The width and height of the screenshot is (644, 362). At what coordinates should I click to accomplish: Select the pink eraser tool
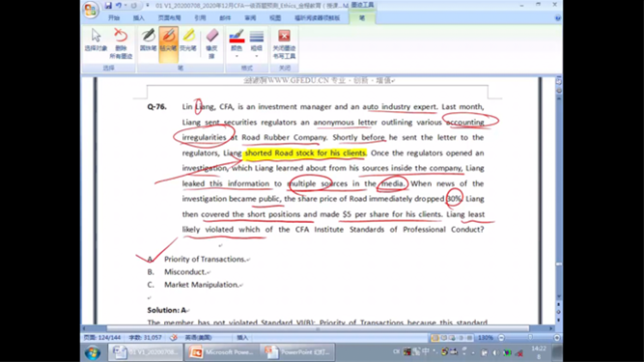(211, 43)
